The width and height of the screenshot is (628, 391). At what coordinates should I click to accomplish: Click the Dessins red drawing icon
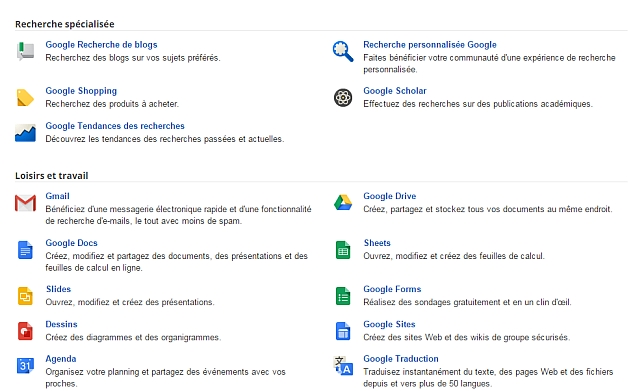[25, 331]
